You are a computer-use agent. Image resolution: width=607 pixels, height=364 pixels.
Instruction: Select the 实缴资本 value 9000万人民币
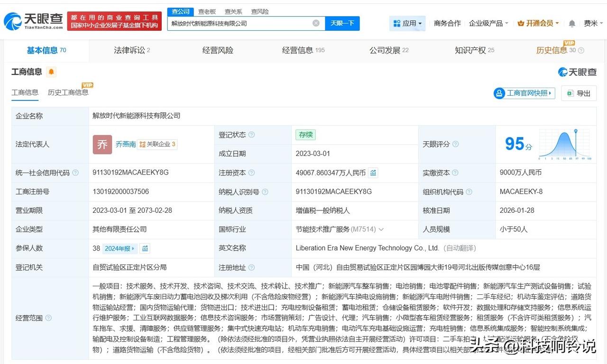(x=521, y=173)
